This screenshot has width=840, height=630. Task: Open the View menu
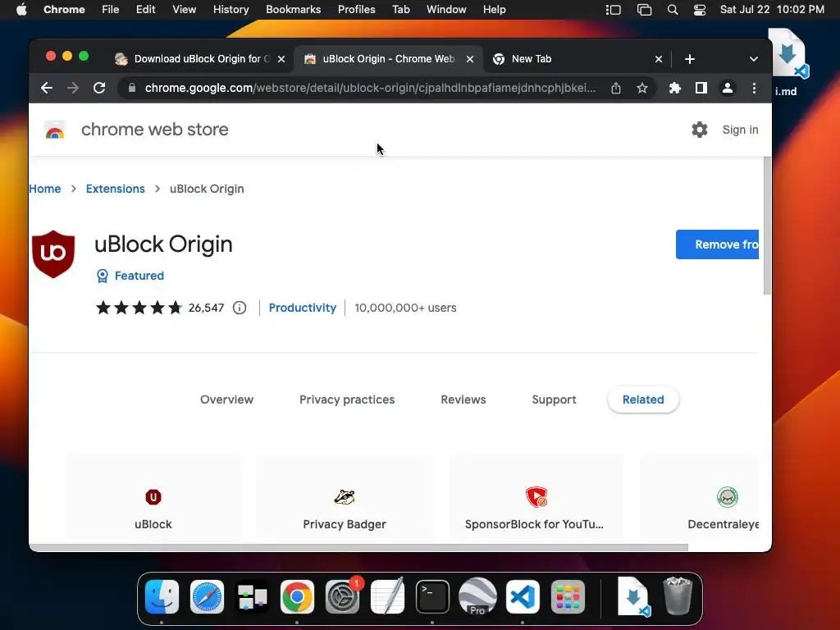point(184,10)
